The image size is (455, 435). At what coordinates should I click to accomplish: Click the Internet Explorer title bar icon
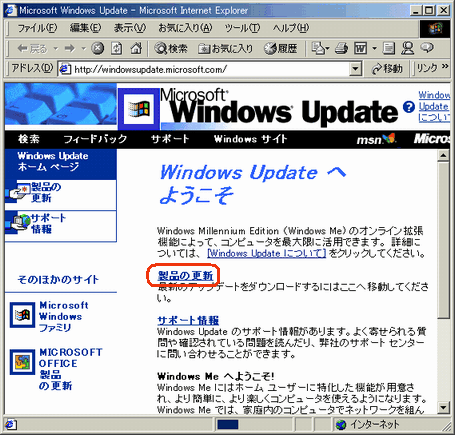[x=10, y=10]
